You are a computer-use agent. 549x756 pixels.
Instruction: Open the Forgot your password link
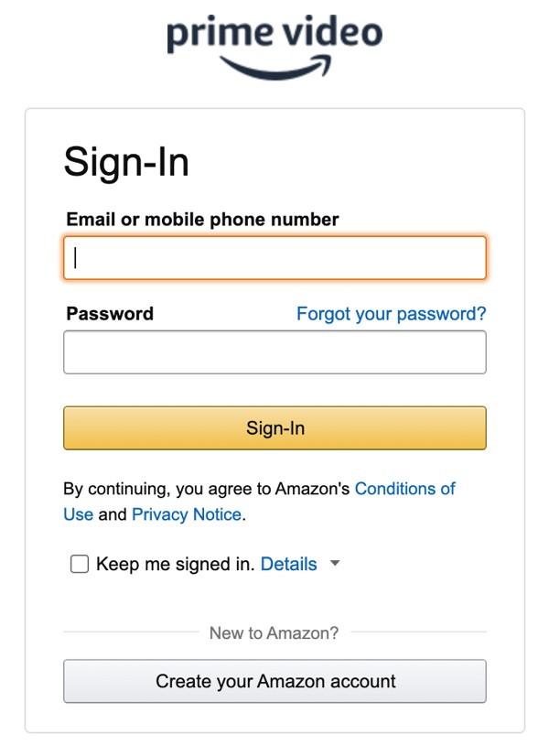(x=392, y=314)
